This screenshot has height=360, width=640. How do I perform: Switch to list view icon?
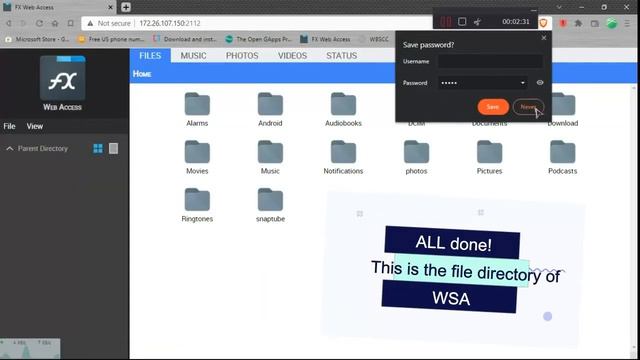[x=113, y=149]
